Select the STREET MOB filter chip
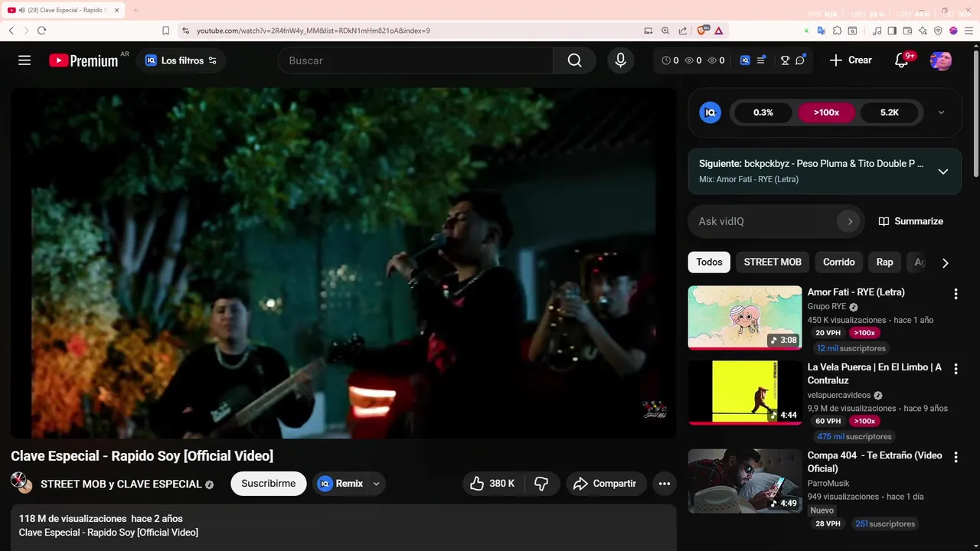 tap(773, 262)
